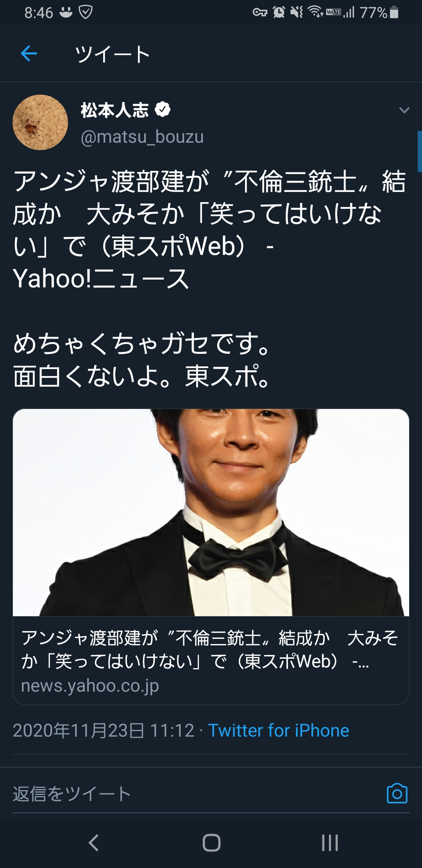Tap the VPN key icon in status bar
The image size is (422, 868).
(x=260, y=13)
